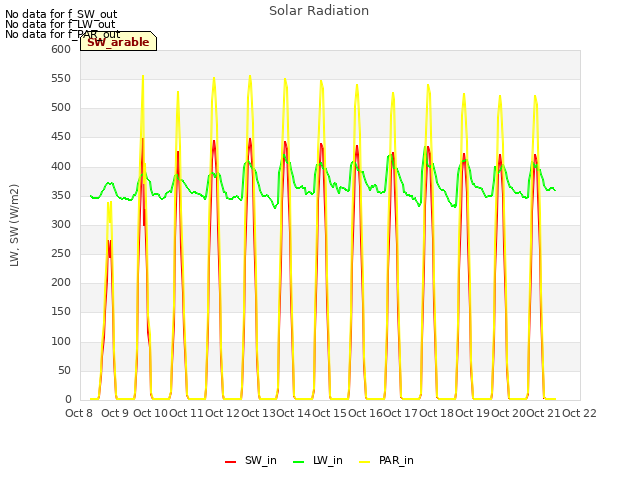
Task: Click the 250 y-axis tick label
Action: pos(61,253)
